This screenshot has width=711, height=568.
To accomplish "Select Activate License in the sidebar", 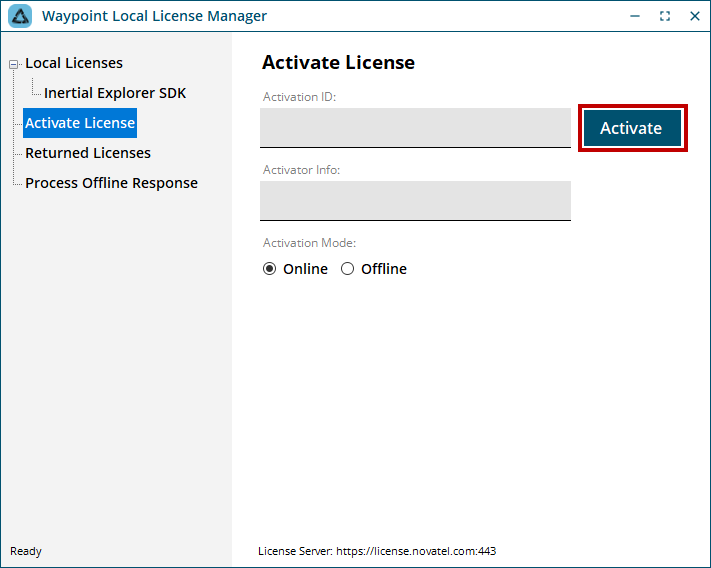I will pos(80,123).
